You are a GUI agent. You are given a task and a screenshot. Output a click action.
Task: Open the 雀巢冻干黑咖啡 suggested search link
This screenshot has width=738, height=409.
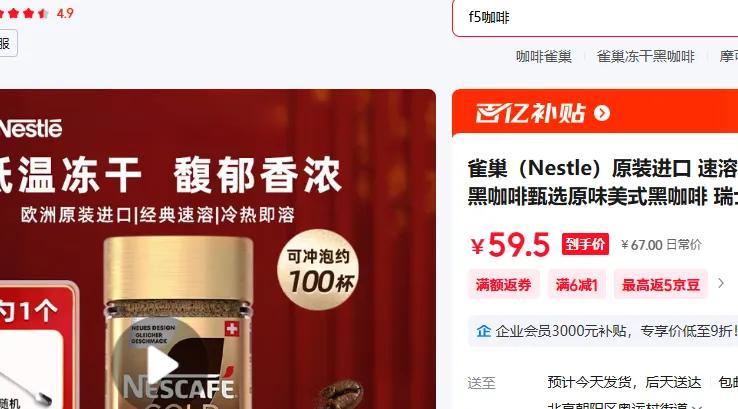coord(645,56)
